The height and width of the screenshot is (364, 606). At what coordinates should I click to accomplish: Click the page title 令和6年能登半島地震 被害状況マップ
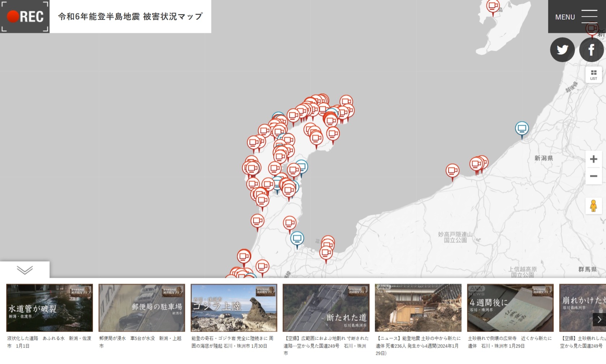[x=130, y=17]
